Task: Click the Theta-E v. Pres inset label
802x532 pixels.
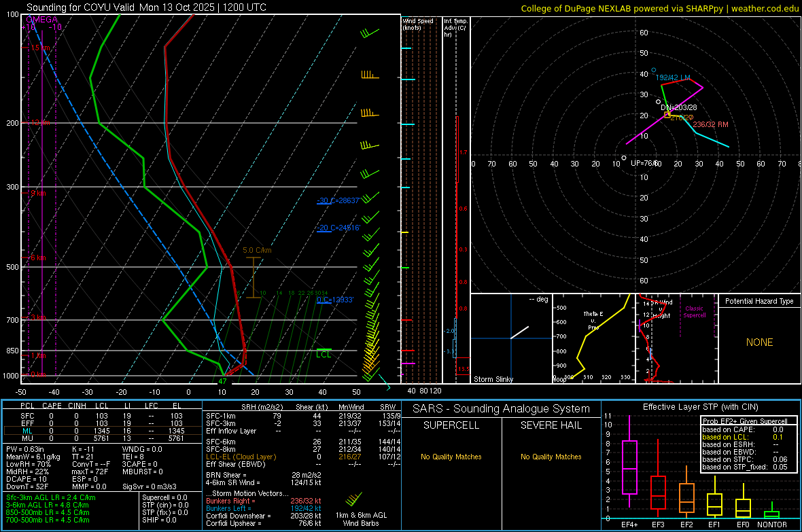Action: point(593,320)
